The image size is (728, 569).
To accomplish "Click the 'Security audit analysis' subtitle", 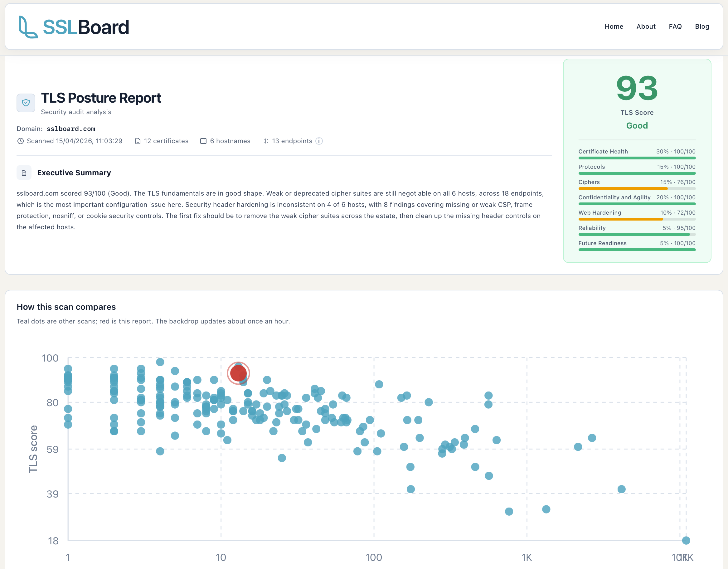I will tap(76, 112).
